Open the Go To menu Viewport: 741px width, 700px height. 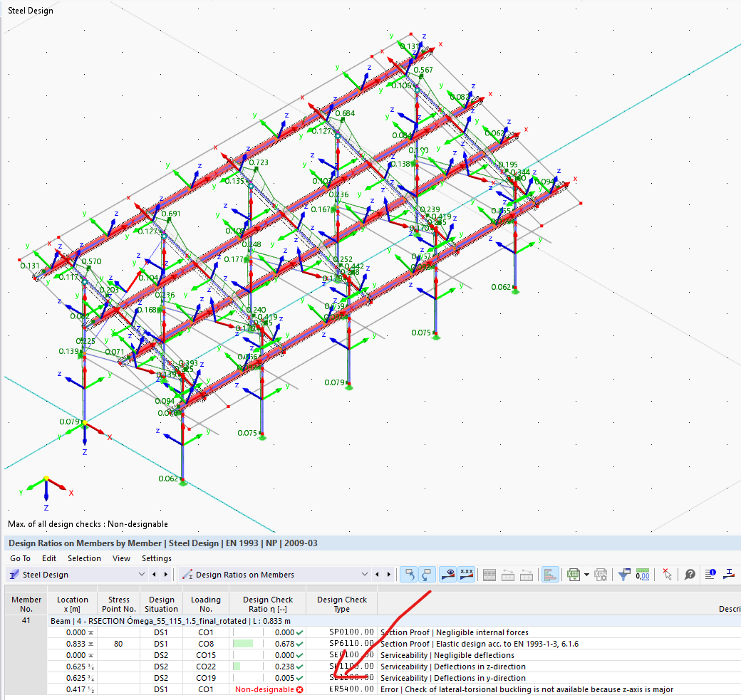[20, 558]
